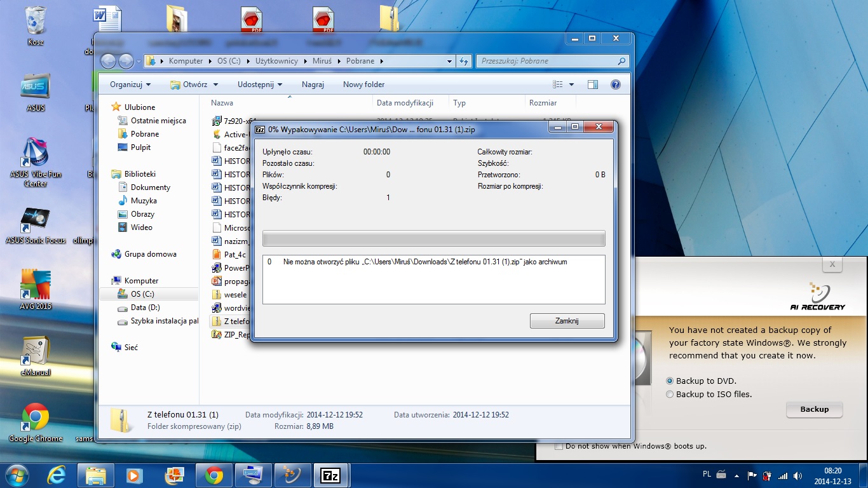Open Windows Media Player from taskbar
This screenshot has width=868, height=488.
tap(134, 475)
